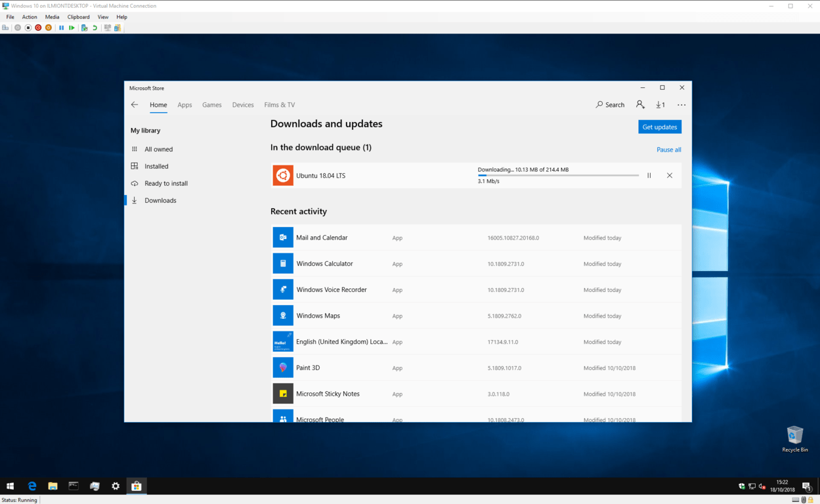Launch Microsoft Edge from taskbar
Viewport: 820px width, 504px height.
[x=32, y=486]
